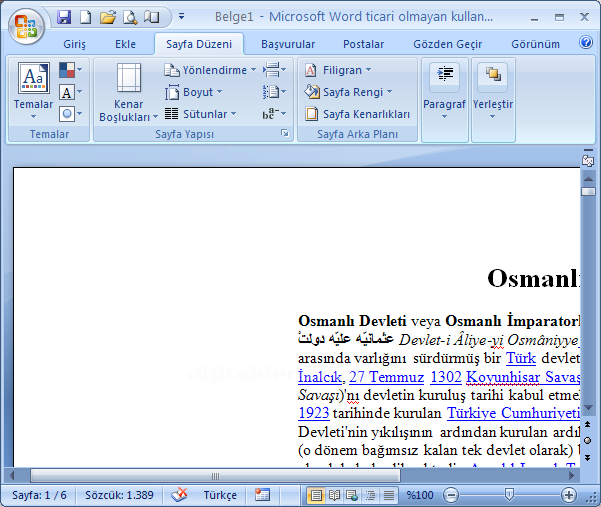601x507 pixels.
Task: Switch to the Ekle tab
Action: coord(125,44)
